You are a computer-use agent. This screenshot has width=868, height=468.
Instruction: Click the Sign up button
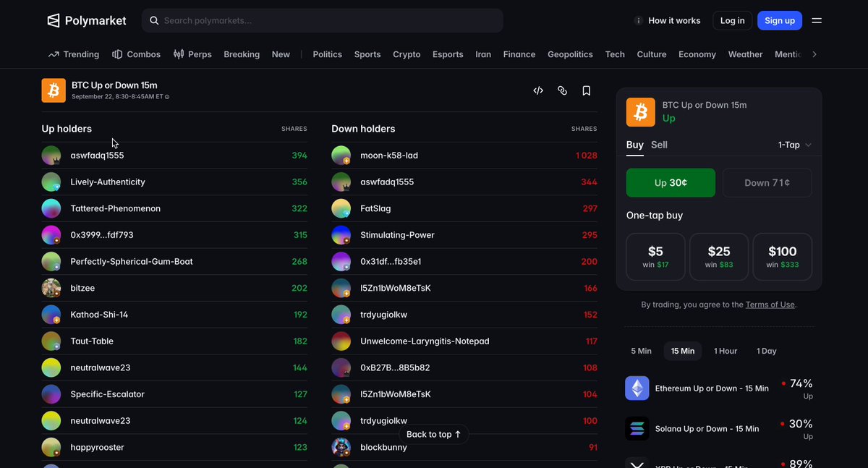780,21
